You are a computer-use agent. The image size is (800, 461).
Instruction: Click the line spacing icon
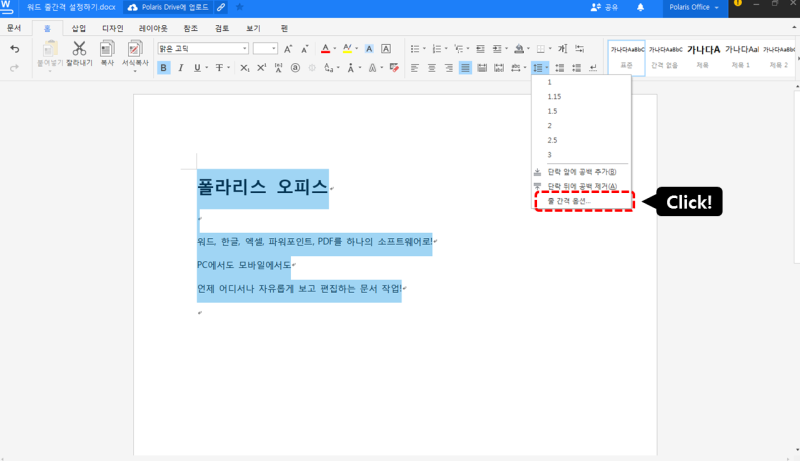click(537, 68)
